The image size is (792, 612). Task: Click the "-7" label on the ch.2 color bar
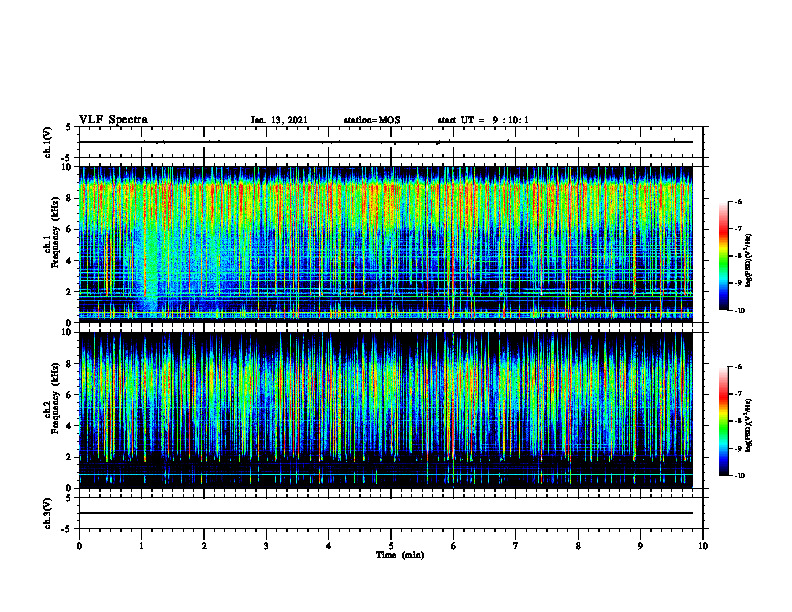[x=738, y=394]
